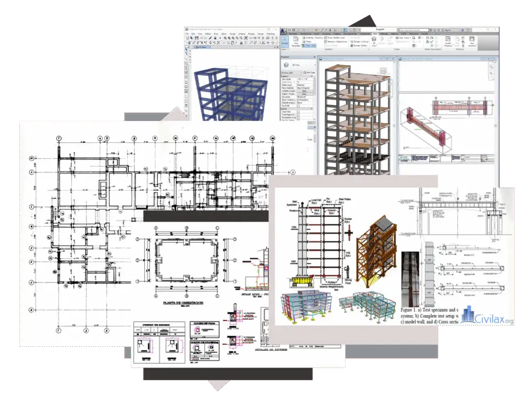Tick the Annotation Crop checkbox
532x404 pixels.
[x=298, y=118]
